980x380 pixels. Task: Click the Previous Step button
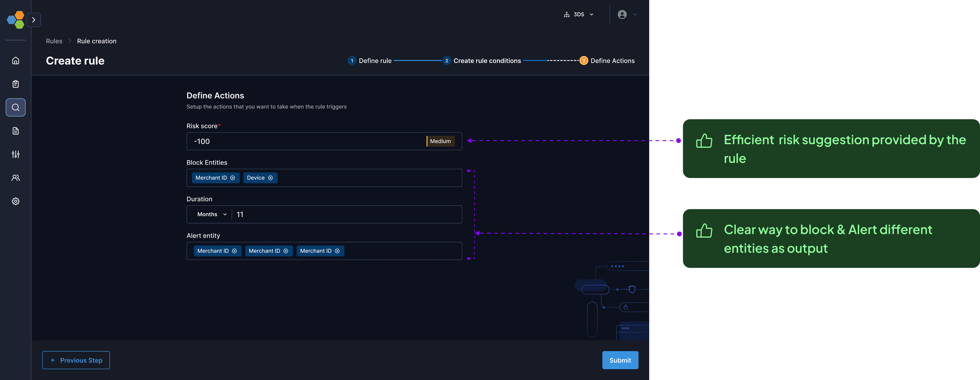[x=76, y=360]
